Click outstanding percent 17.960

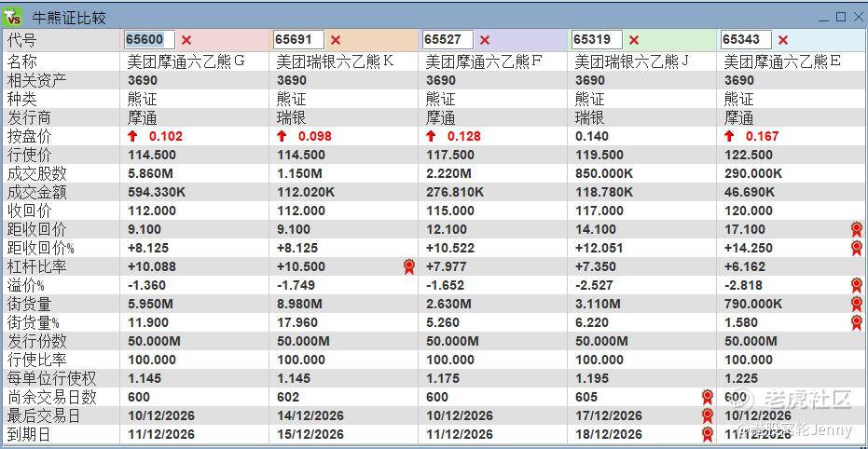click(297, 323)
